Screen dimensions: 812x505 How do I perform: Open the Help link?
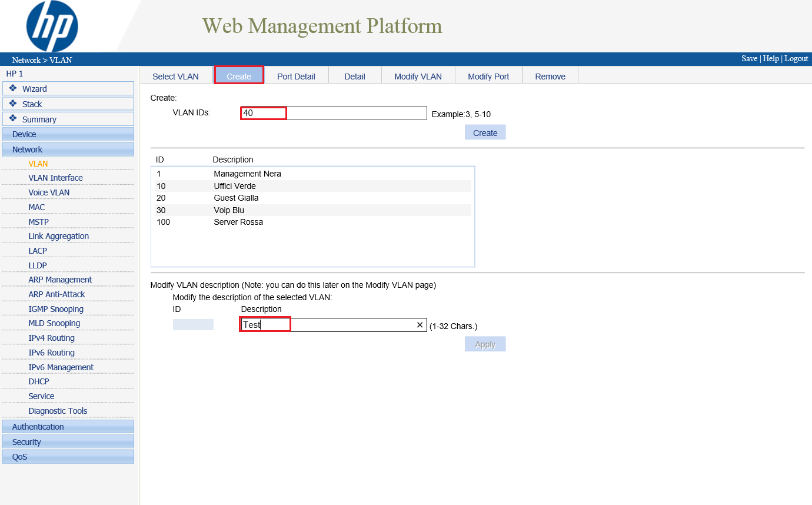point(771,59)
